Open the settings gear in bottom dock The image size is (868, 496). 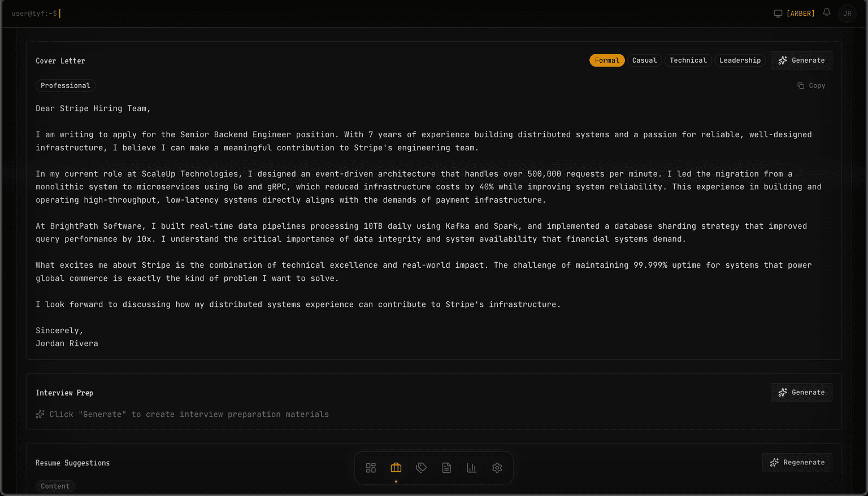coord(497,468)
